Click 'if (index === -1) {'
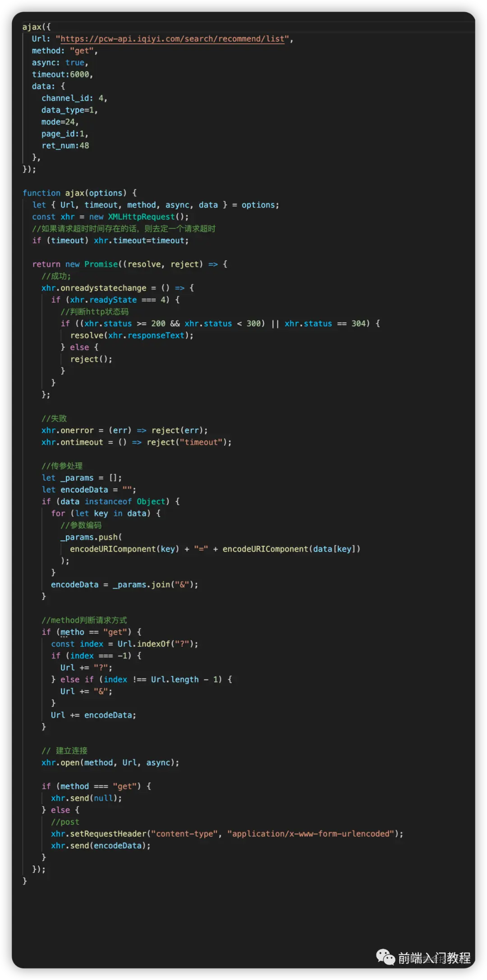Screen dimensions: 487x980 click(x=96, y=656)
